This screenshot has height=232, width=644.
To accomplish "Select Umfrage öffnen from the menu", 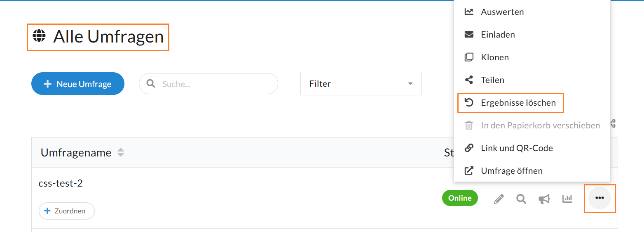I will (511, 171).
